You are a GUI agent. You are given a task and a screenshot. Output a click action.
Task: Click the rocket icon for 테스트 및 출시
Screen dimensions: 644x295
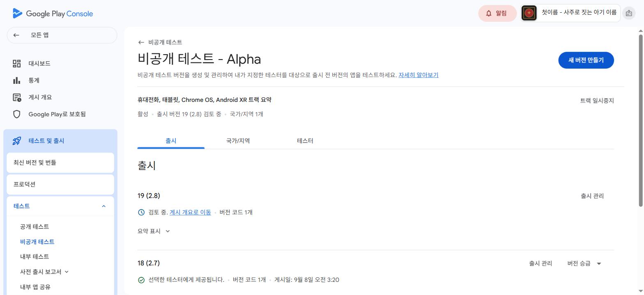tap(17, 141)
